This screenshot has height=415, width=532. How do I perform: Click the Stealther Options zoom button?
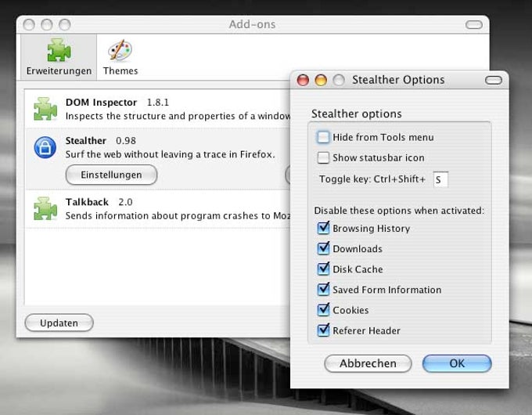coord(339,80)
